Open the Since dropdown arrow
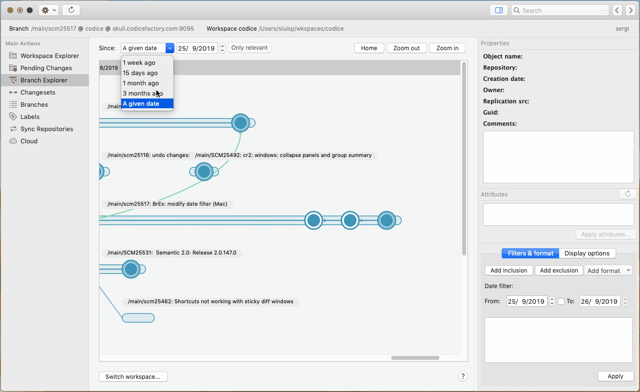 pos(170,48)
